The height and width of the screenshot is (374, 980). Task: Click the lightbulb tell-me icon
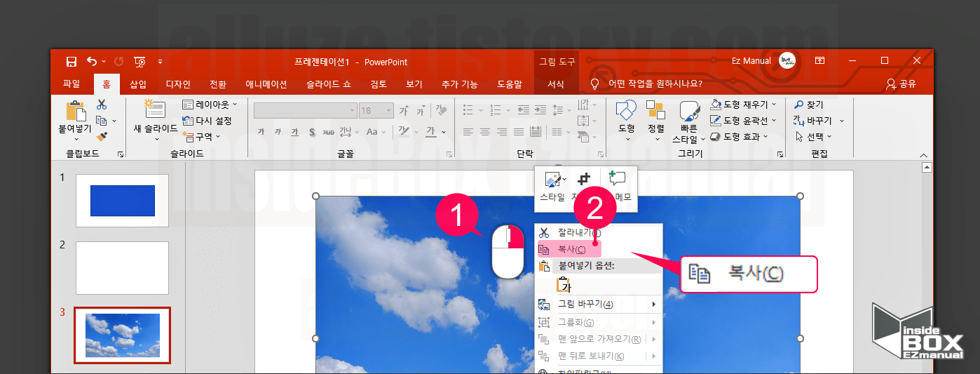click(x=595, y=84)
